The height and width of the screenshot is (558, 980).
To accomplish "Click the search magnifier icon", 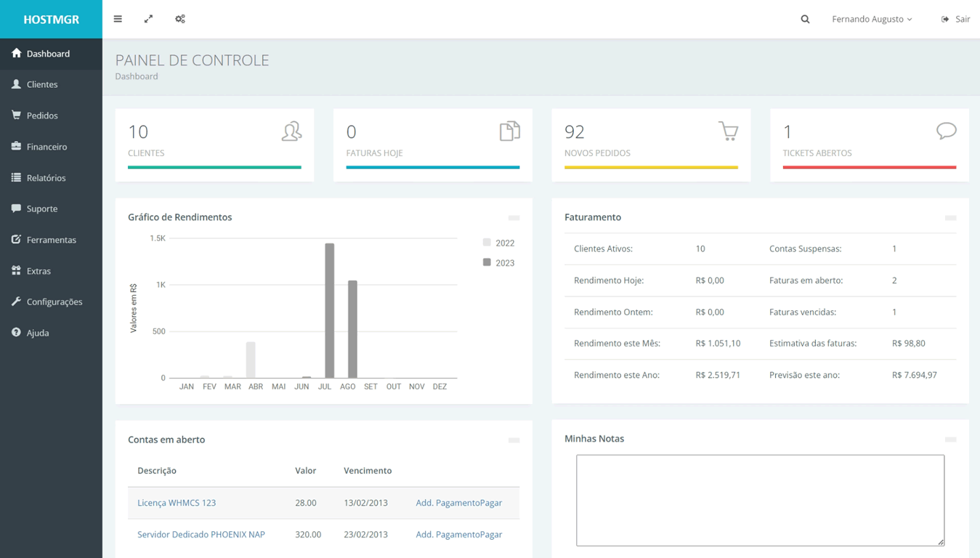I will 805,19.
